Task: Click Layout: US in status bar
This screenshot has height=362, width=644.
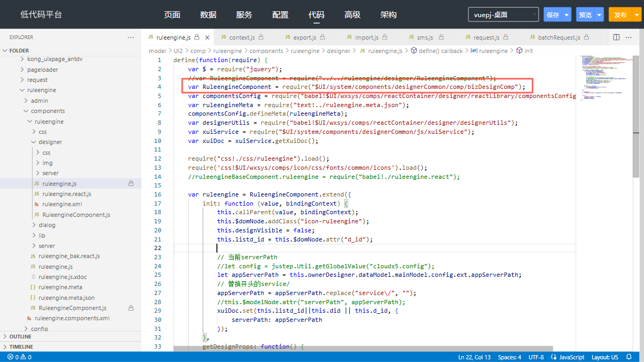Action: pos(604,357)
